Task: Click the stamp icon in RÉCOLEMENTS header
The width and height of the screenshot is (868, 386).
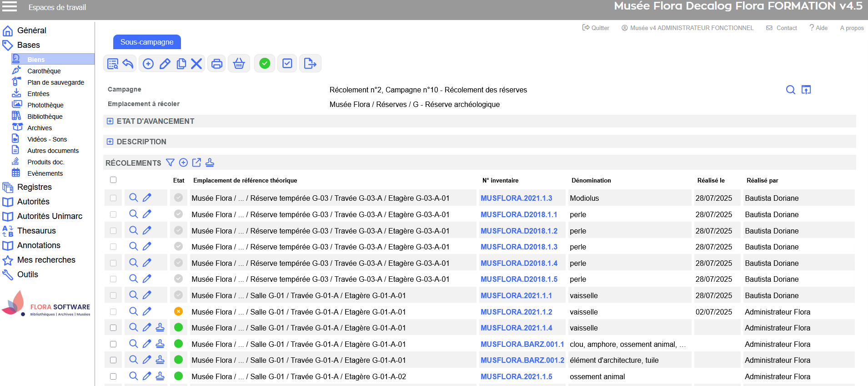Action: tap(210, 163)
